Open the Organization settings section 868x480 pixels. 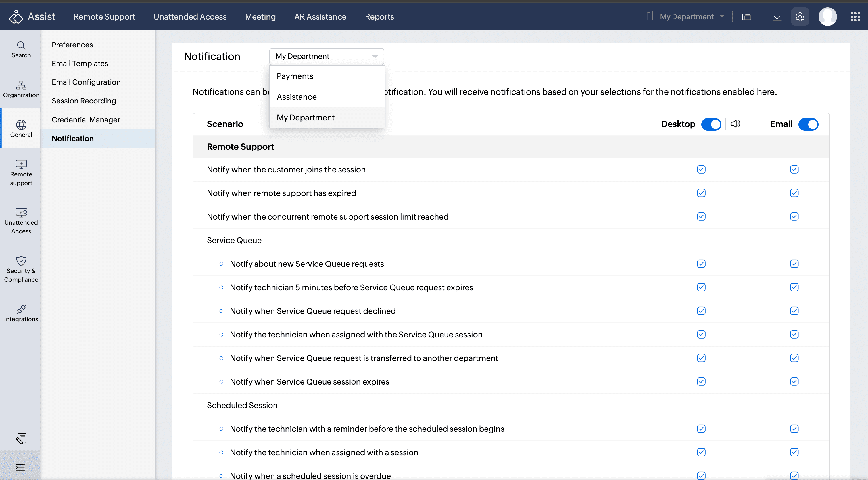pos(21,89)
